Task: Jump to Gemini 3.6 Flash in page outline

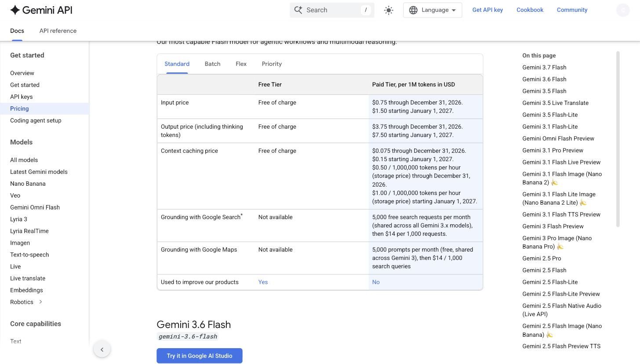Action: click(x=544, y=79)
